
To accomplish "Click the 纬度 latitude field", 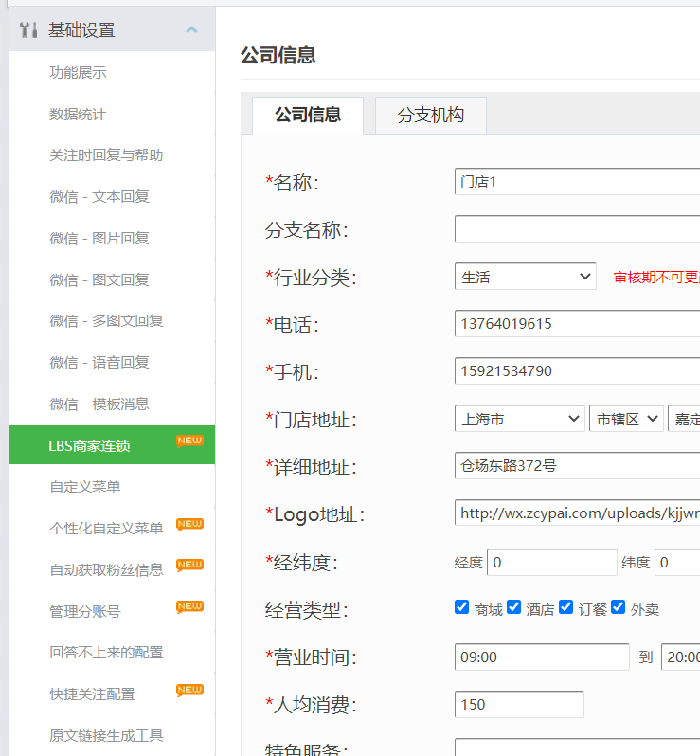I will coord(677,562).
